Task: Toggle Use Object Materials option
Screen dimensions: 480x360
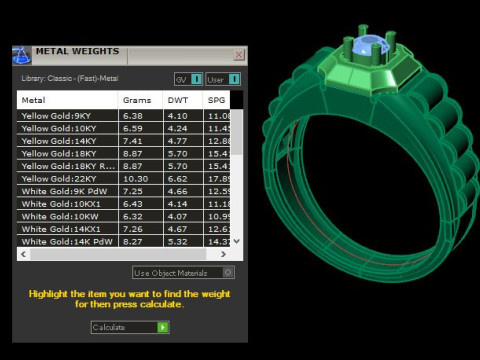Action: pos(183,273)
